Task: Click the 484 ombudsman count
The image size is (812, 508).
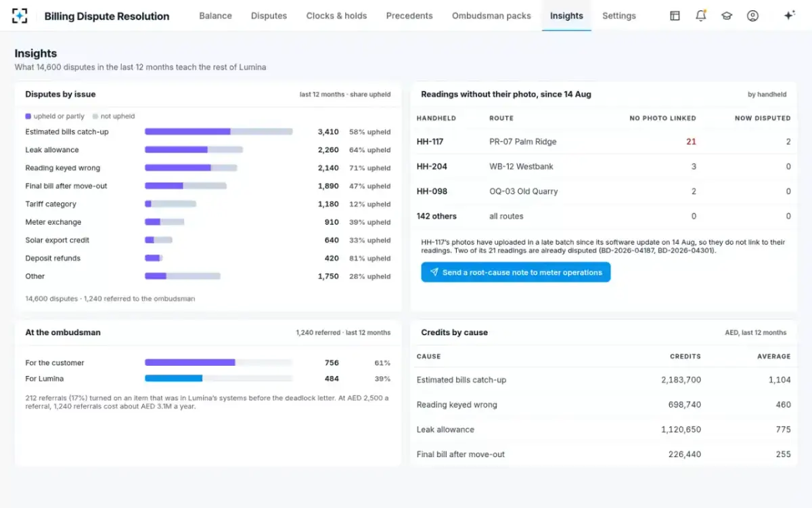Action: pyautogui.click(x=332, y=379)
